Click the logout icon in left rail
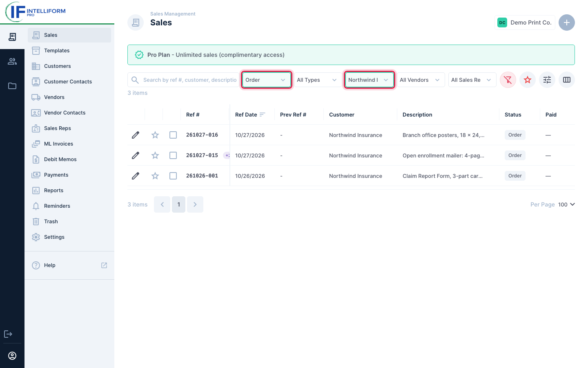The image size is (588, 368). [8, 334]
